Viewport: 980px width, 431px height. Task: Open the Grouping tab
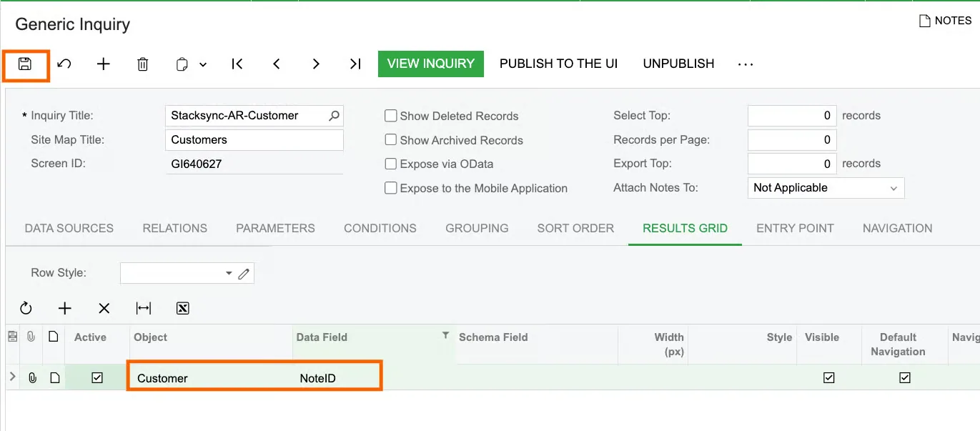click(x=477, y=228)
